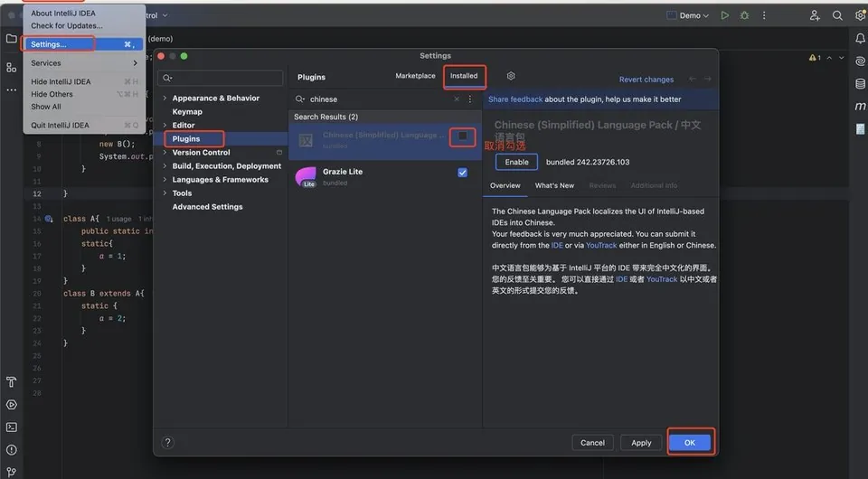Open the Database tool window icon
The image size is (868, 479).
coord(860,83)
